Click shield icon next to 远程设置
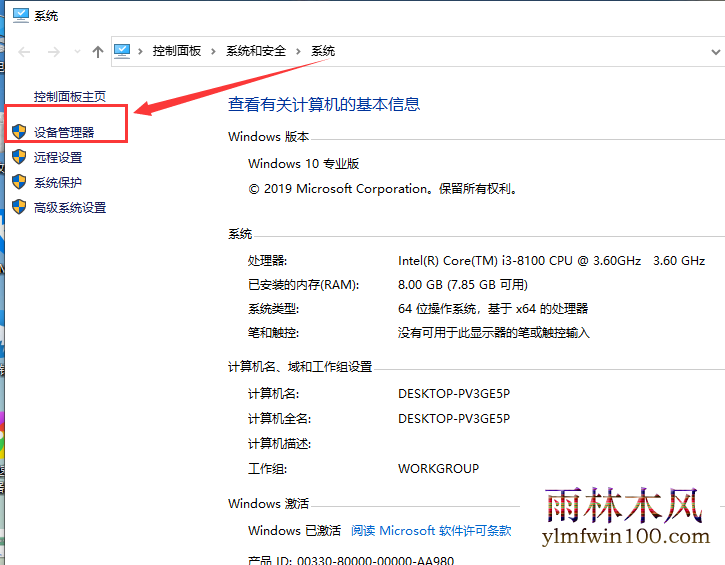 [x=19, y=157]
